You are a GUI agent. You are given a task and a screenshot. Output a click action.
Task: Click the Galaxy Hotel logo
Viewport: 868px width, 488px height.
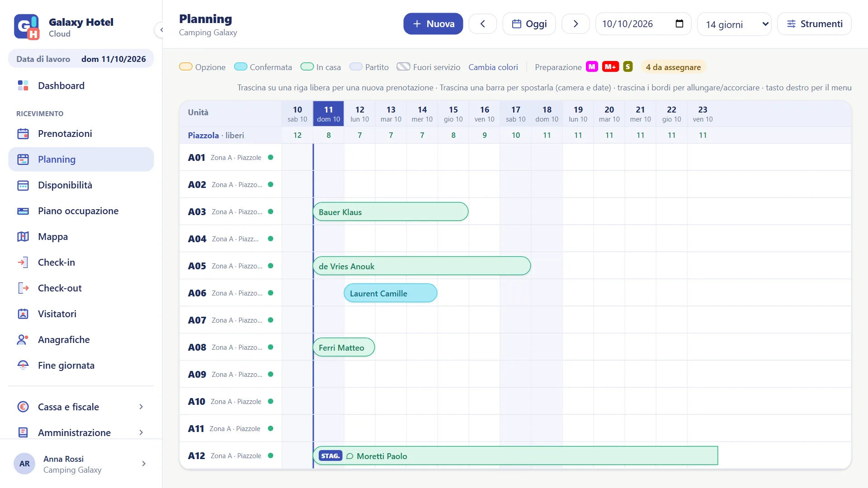click(27, 27)
